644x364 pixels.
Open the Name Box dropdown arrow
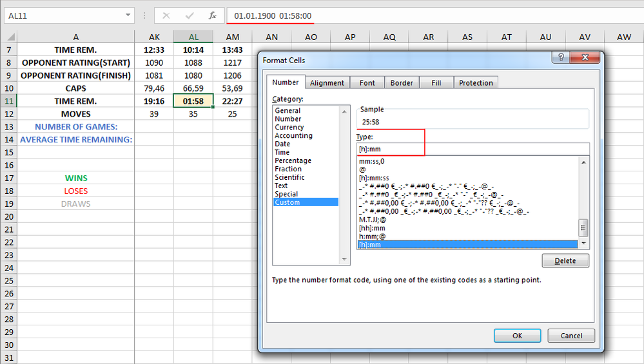click(128, 15)
